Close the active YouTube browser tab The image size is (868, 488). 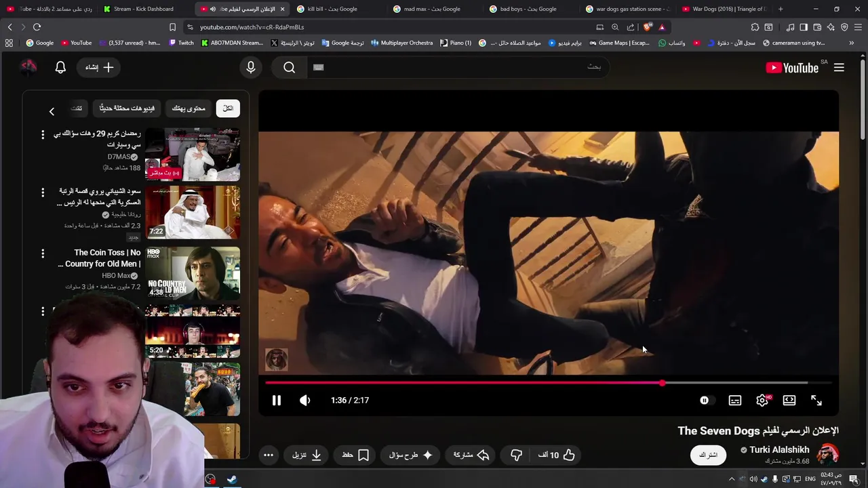(282, 9)
